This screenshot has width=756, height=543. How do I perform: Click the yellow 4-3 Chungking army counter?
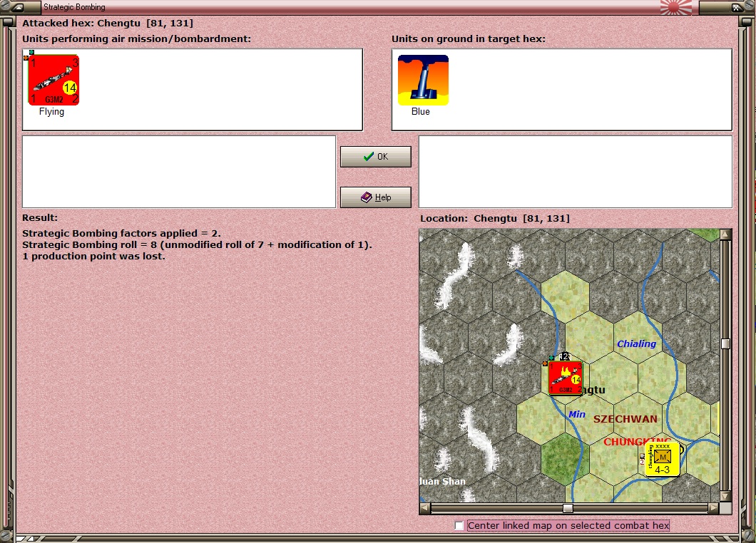pyautogui.click(x=662, y=459)
